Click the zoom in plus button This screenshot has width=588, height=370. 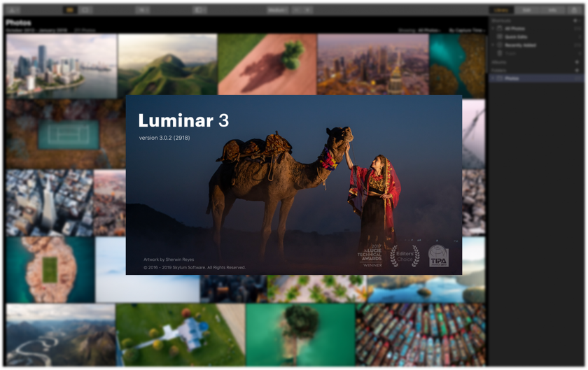pos(307,10)
